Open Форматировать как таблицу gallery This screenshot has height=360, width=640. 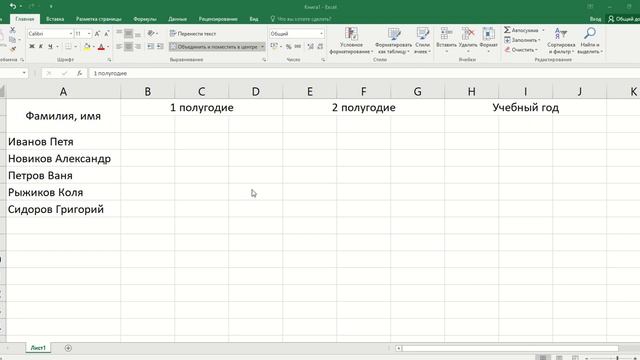[x=393, y=40]
